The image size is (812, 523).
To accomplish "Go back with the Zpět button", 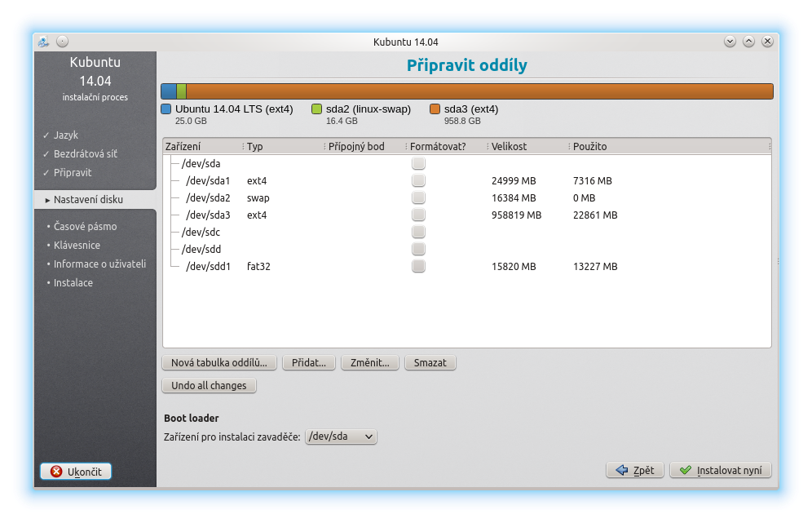I will (635, 470).
